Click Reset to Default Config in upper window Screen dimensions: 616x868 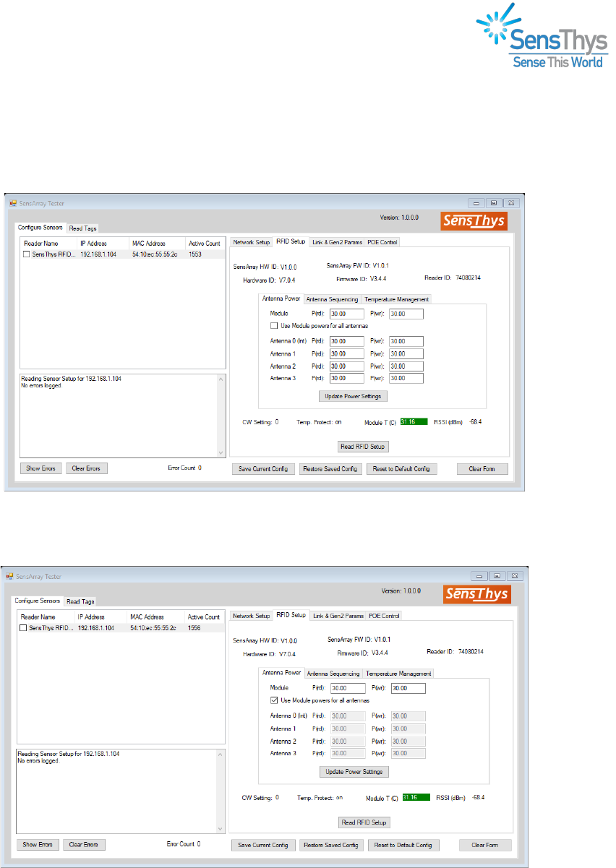click(401, 469)
